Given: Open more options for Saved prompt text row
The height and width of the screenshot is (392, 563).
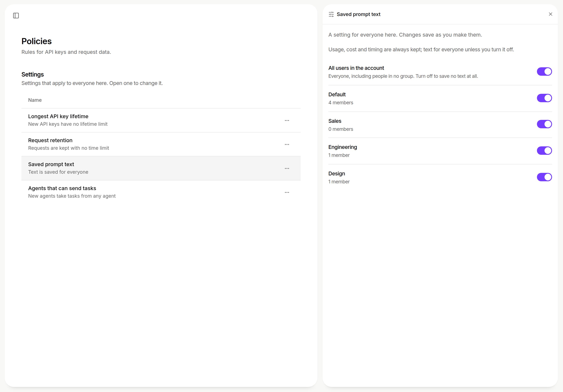Looking at the screenshot, I should pyautogui.click(x=287, y=168).
